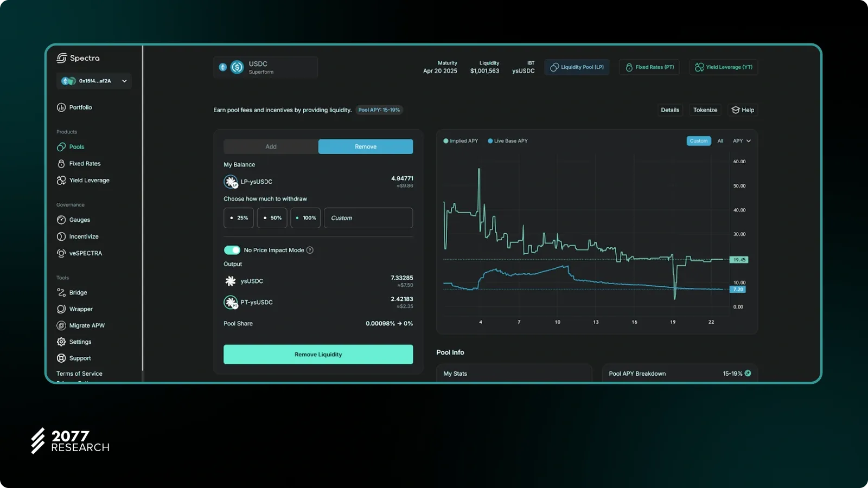Image resolution: width=868 pixels, height=488 pixels.
Task: Expand the wallet address dropdown
Action: point(124,81)
